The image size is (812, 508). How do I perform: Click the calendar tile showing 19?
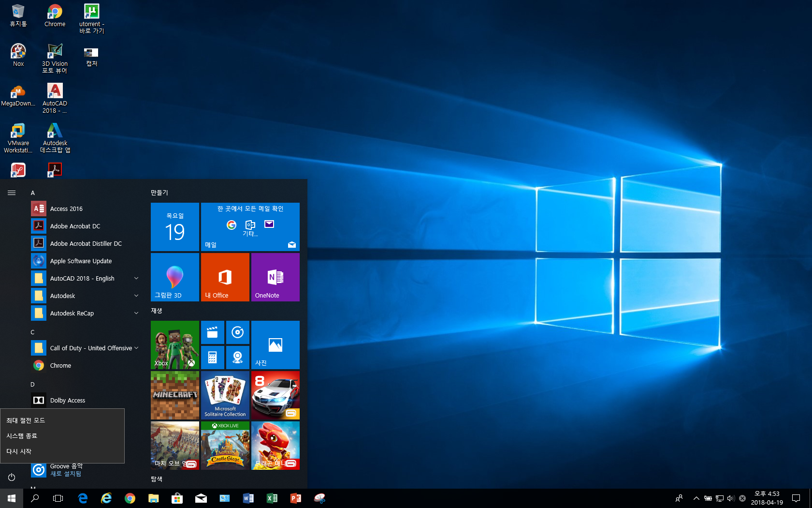tap(174, 227)
